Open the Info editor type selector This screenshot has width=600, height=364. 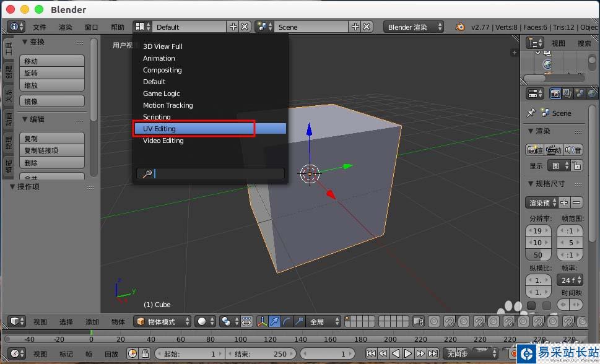[x=16, y=27]
